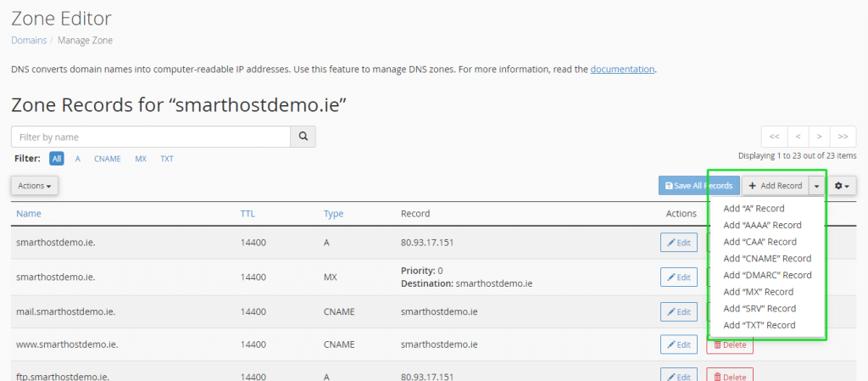This screenshot has height=381, width=868.
Task: Open the gear settings dropdown
Action: pos(842,186)
